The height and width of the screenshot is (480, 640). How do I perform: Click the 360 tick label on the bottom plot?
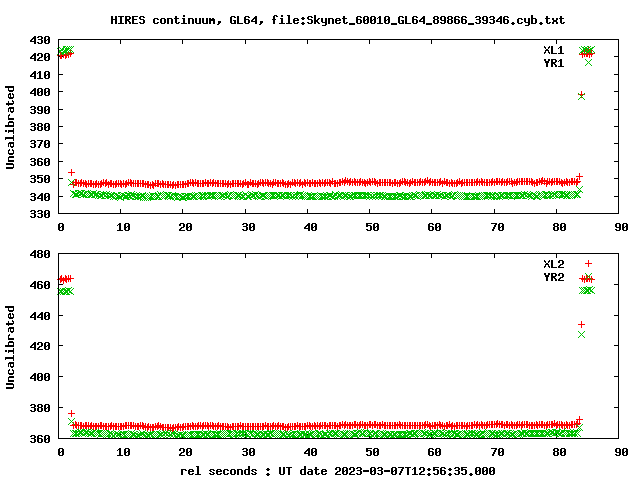click(x=40, y=439)
